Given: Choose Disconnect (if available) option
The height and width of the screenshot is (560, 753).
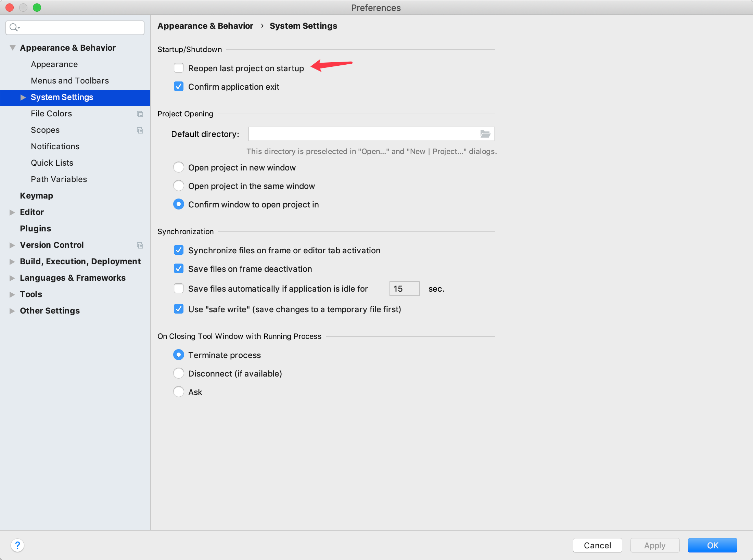Looking at the screenshot, I should (179, 373).
